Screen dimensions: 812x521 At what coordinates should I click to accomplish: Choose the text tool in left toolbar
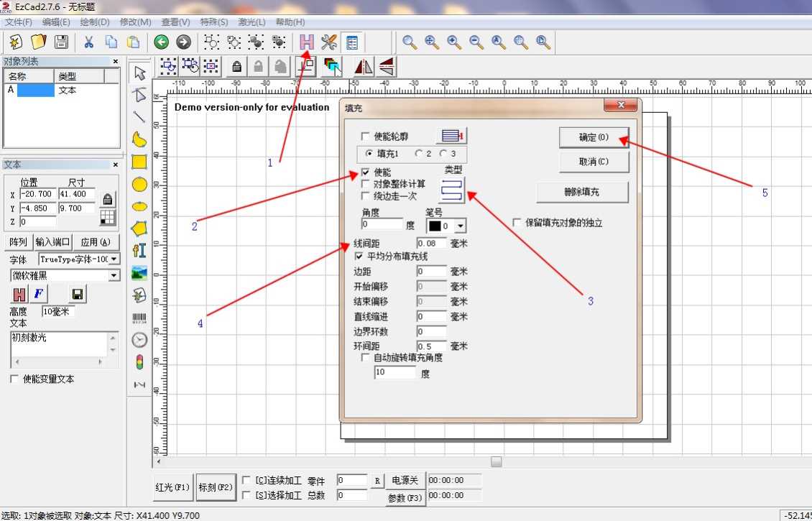pyautogui.click(x=139, y=250)
